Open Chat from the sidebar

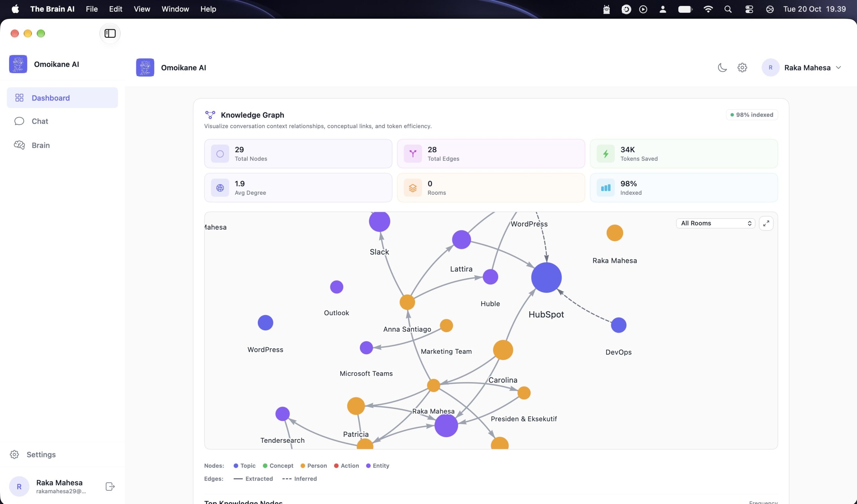click(62, 121)
